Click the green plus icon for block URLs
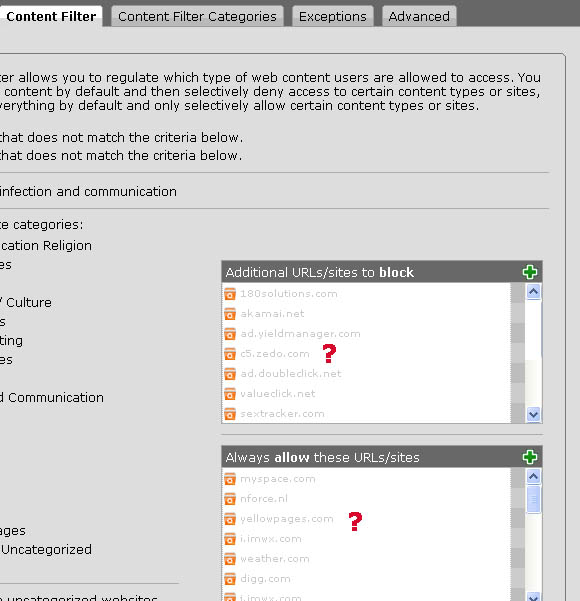This screenshot has width=580, height=601. [530, 272]
